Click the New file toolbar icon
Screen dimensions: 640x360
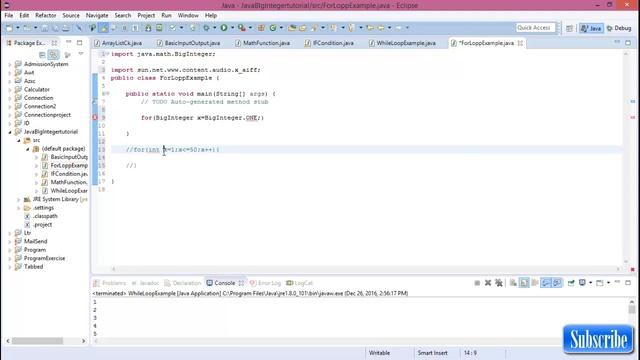9,28
